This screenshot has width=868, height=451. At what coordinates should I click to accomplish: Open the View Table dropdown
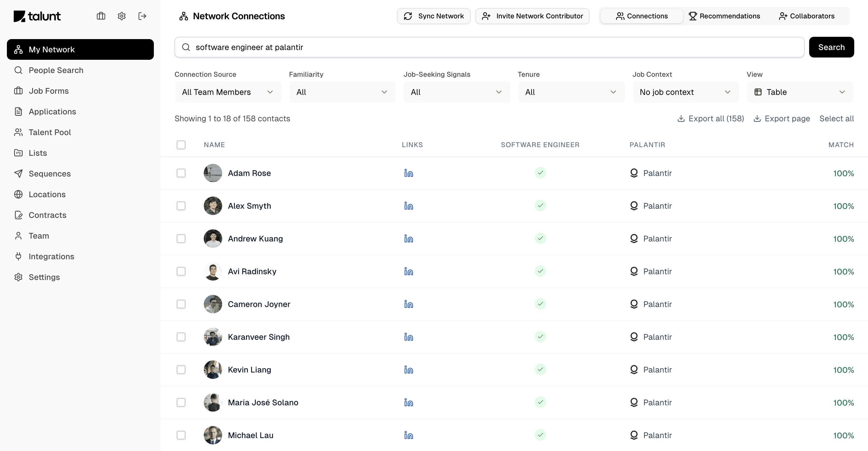click(800, 92)
